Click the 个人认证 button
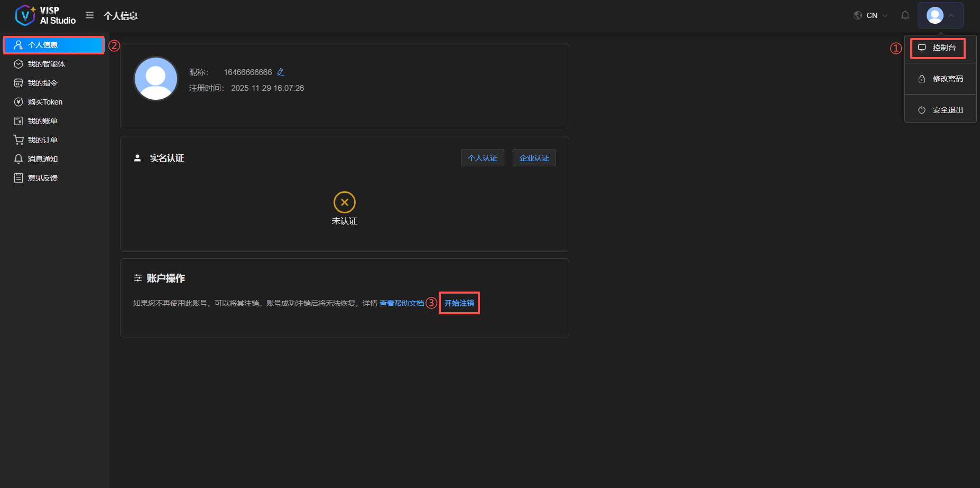The width and height of the screenshot is (980, 488). pos(482,158)
